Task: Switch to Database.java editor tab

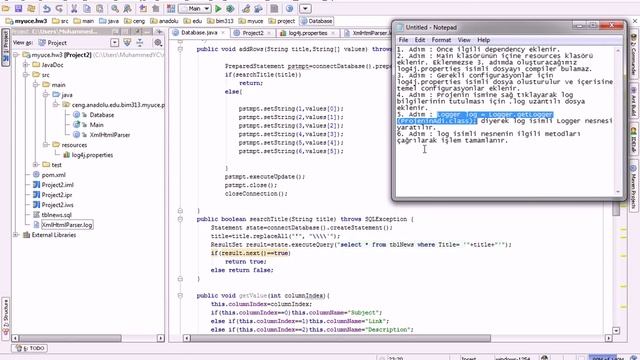Action: [199, 33]
